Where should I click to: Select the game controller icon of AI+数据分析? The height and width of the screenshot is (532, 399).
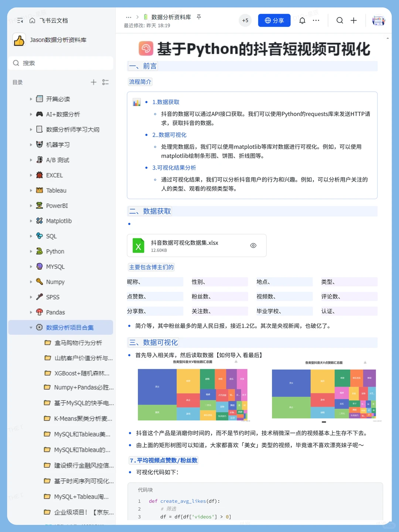point(40,114)
